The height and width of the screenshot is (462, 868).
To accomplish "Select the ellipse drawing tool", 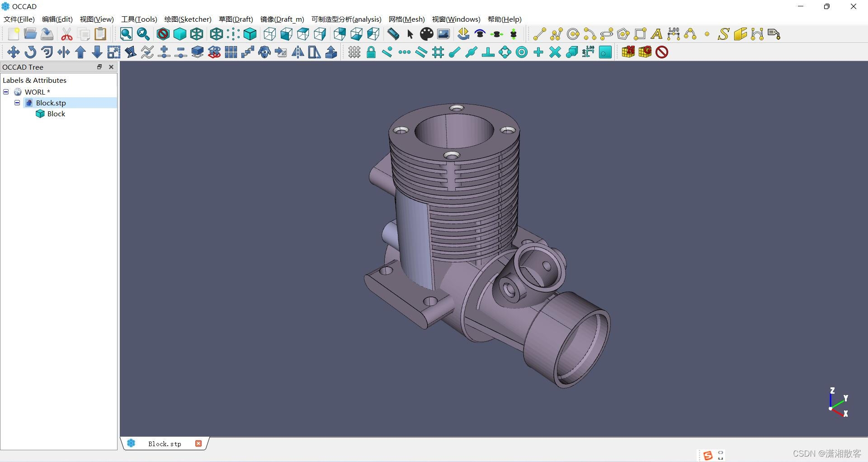I will click(x=607, y=34).
